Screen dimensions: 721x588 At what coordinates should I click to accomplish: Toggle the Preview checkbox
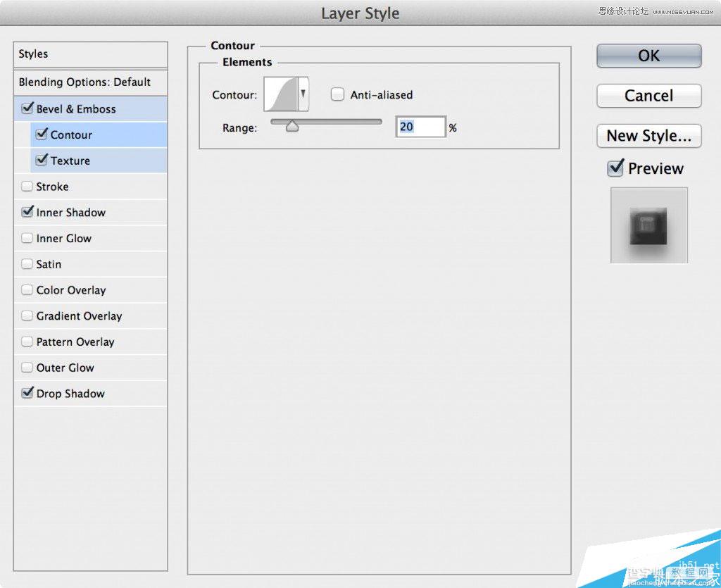pos(615,168)
